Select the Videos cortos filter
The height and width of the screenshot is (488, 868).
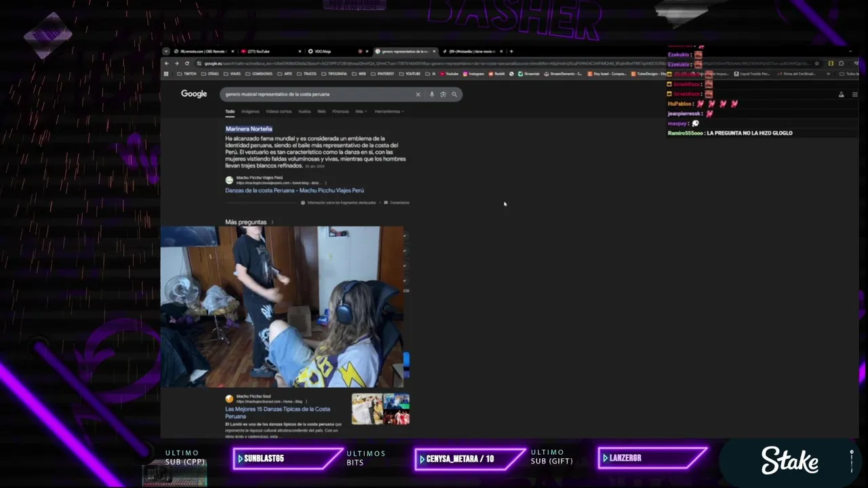[279, 111]
